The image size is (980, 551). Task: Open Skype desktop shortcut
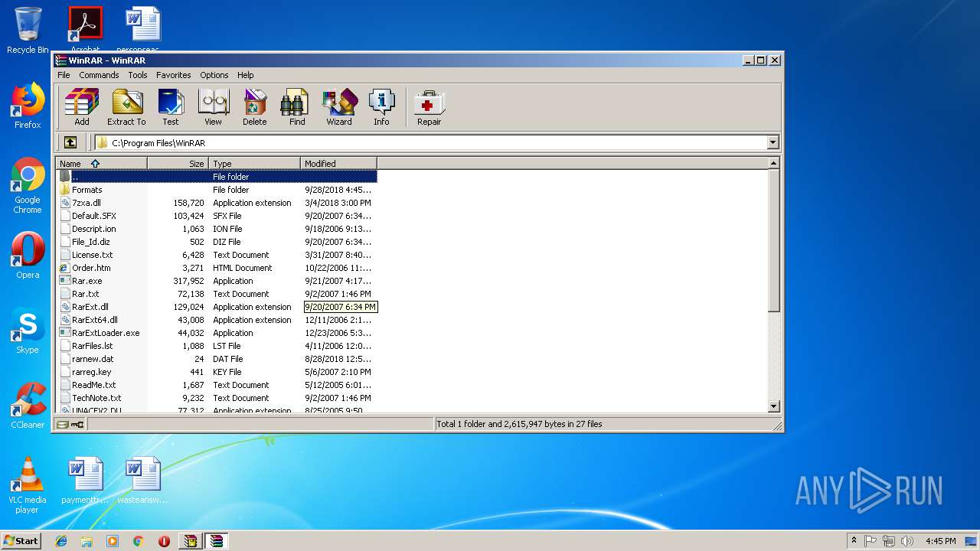coord(28,331)
